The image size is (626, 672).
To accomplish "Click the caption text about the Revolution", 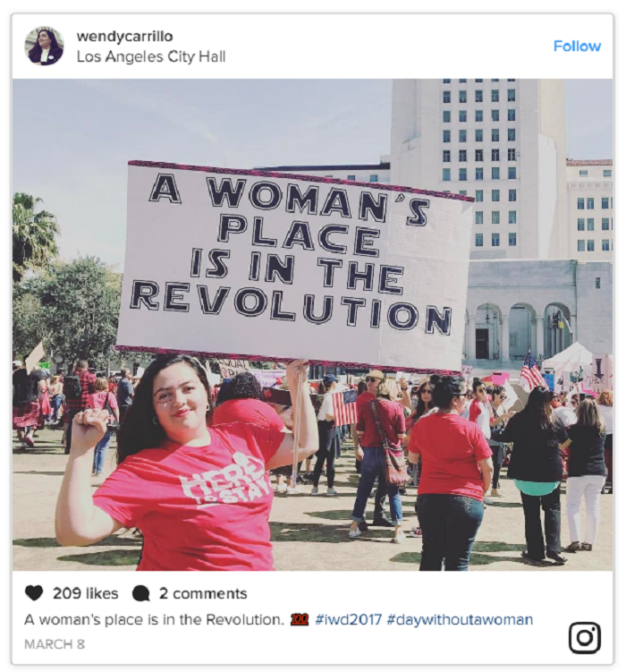I will 154,620.
